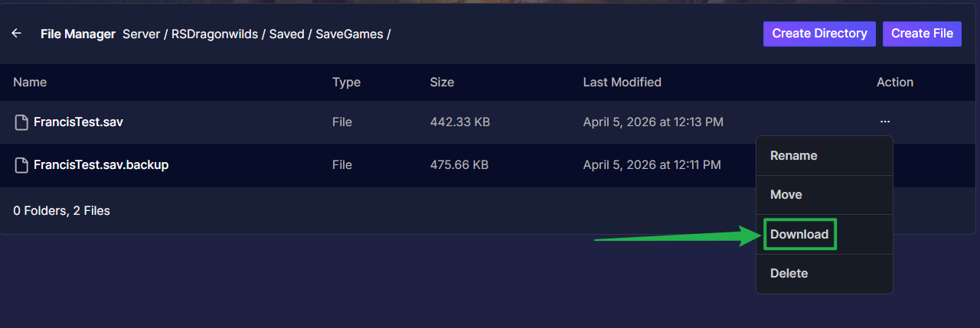Click the Size column header

(x=442, y=83)
